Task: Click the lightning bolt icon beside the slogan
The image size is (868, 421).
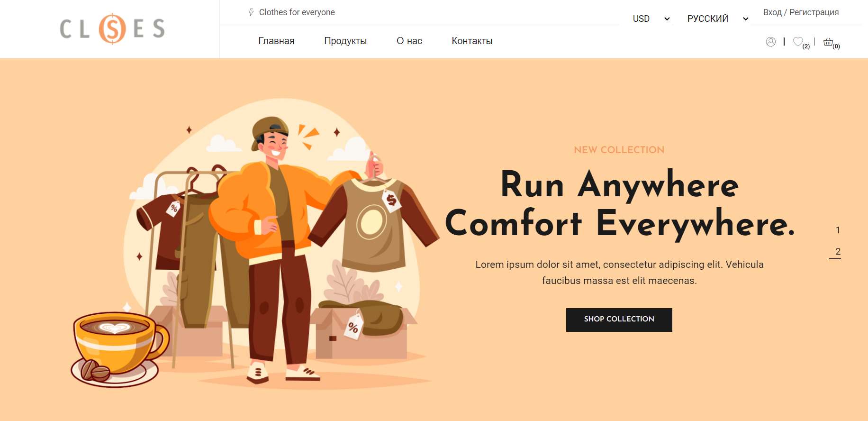Action: [251, 12]
